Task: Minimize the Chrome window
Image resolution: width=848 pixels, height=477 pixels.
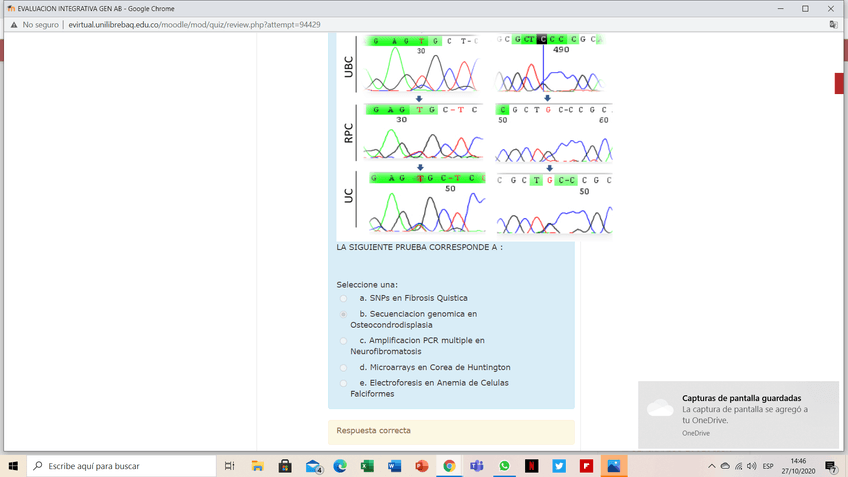Action: [780, 9]
